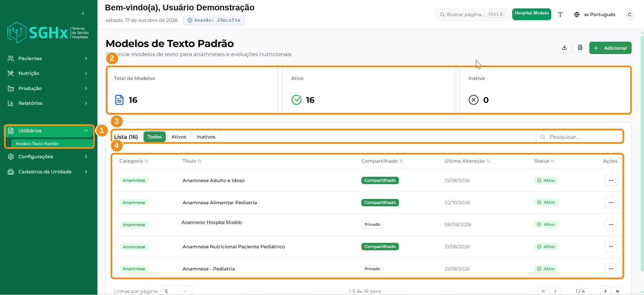Image resolution: width=644 pixels, height=295 pixels.
Task: Open actions menu for Anamnese Hospital Modelo
Action: coord(611,224)
